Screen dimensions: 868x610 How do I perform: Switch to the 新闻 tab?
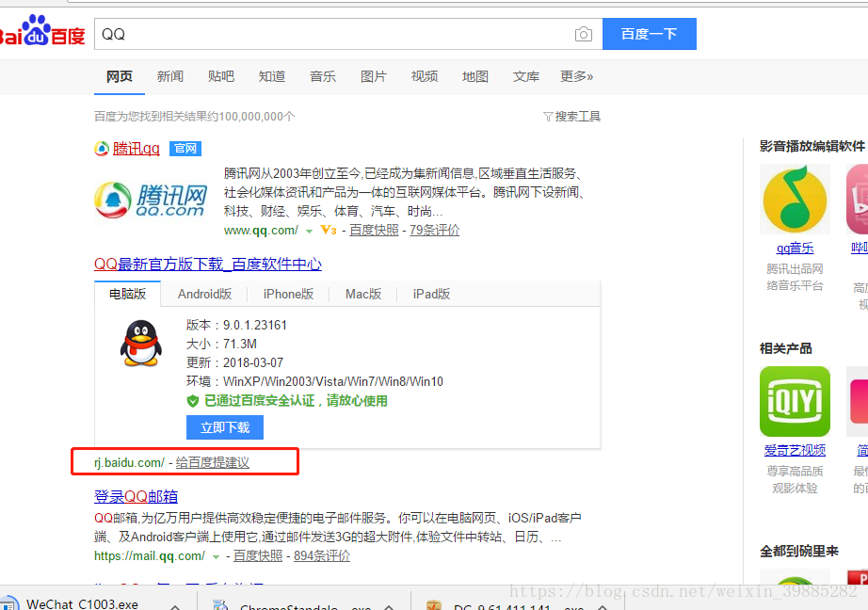(x=170, y=76)
